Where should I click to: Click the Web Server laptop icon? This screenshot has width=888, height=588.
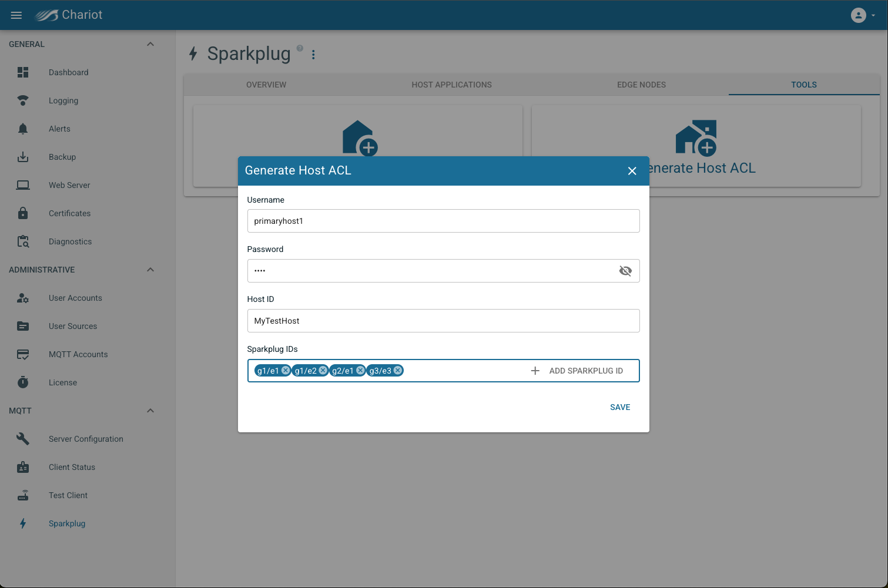tap(23, 185)
